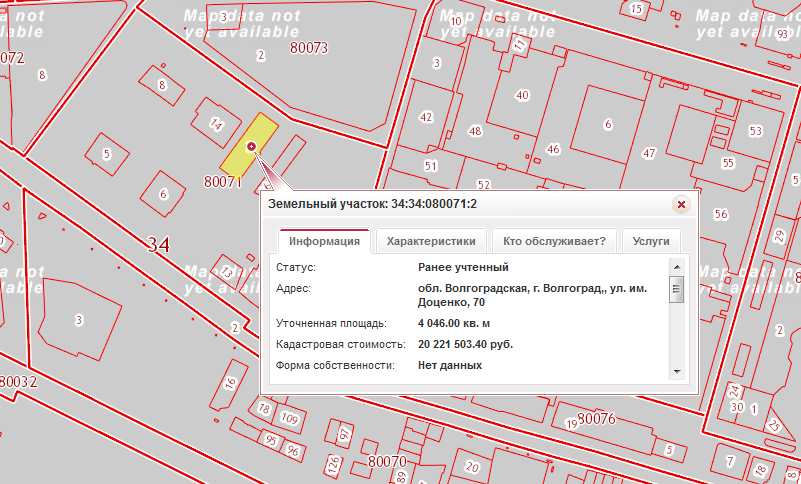Select the address text with 'Доценко, 70'
Screen dimensions: 801x484
pyautogui.click(x=532, y=295)
